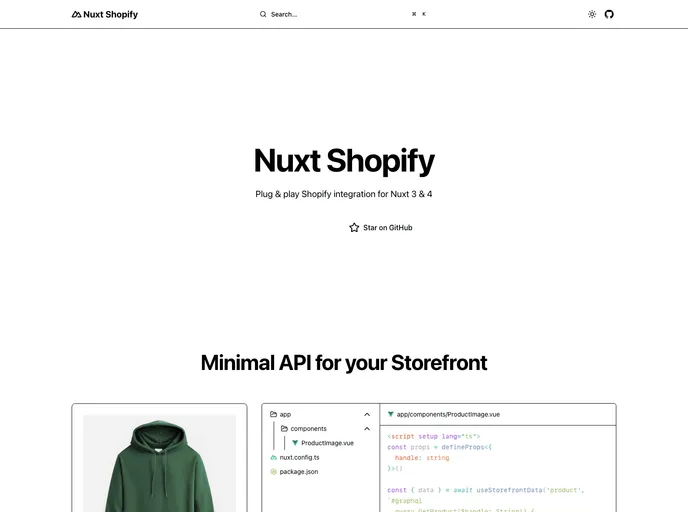Screen dimensions: 688x512
Task: Open package.json file
Action: (299, 472)
